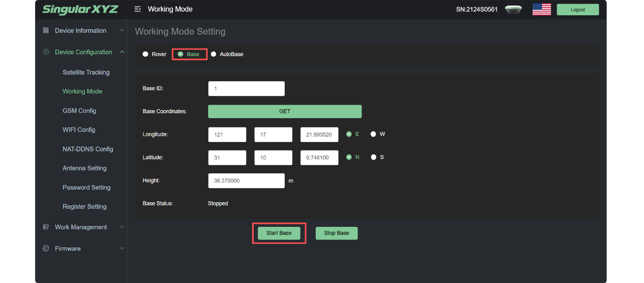Toggle the sidebar collapse hamburger icon

138,9
